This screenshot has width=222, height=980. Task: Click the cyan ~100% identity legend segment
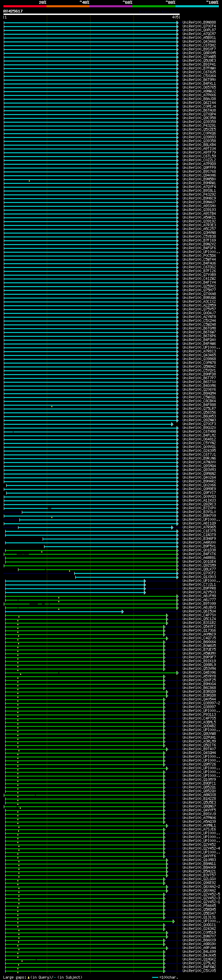click(197, 7)
